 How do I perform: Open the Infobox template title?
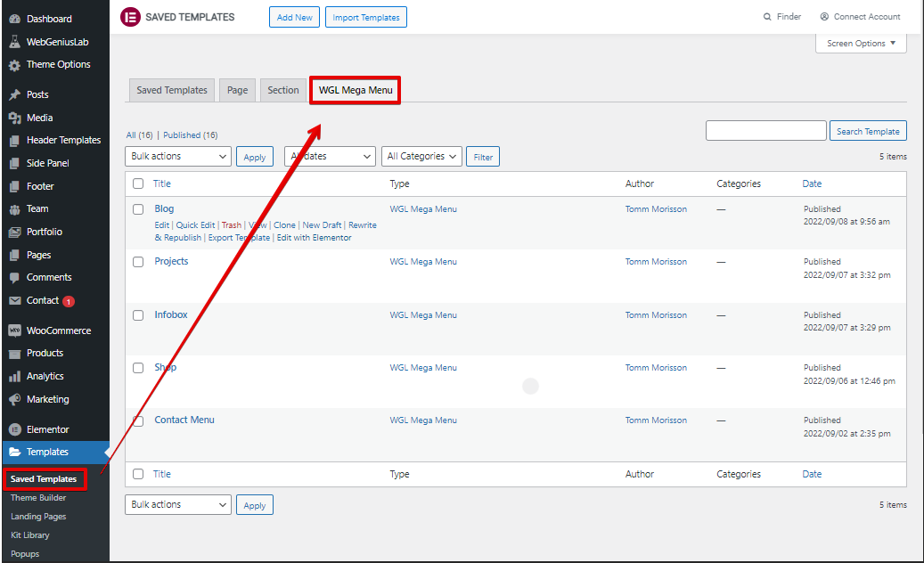[x=171, y=315]
